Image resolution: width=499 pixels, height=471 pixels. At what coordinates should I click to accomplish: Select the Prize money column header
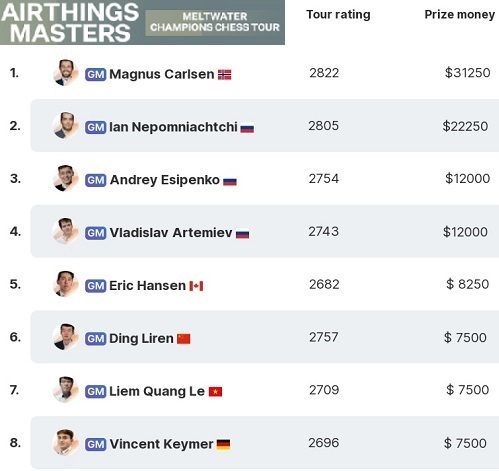pos(459,15)
